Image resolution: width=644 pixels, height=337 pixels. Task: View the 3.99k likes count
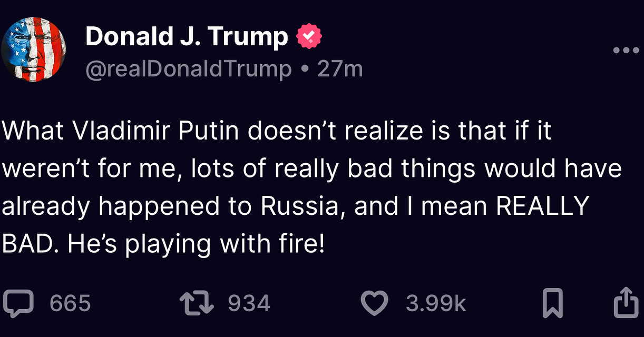click(436, 304)
